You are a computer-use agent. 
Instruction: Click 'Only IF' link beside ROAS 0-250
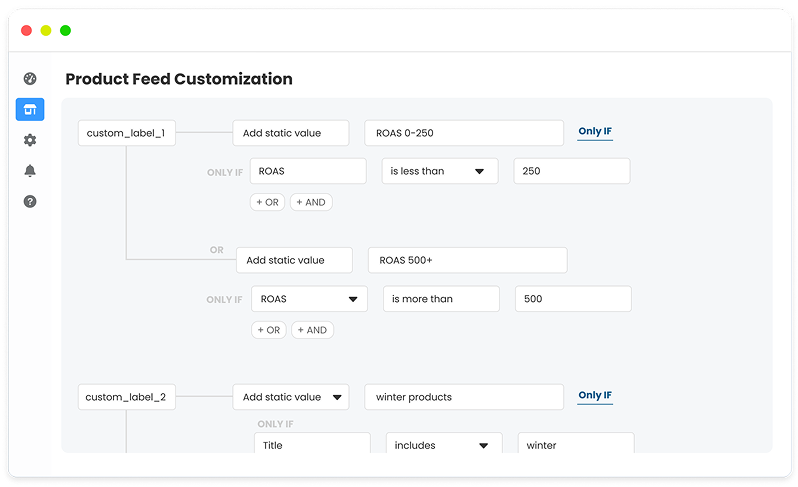click(x=595, y=132)
